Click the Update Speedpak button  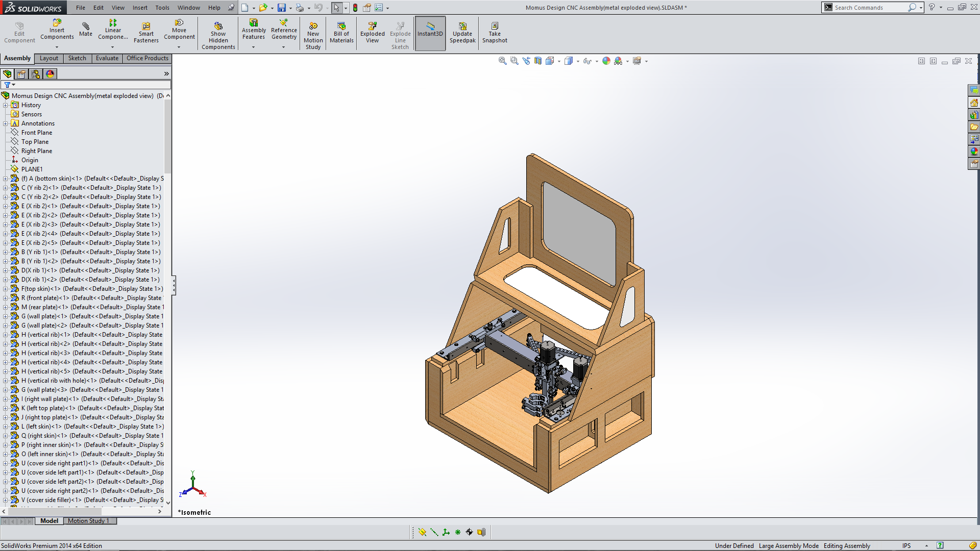click(x=462, y=32)
